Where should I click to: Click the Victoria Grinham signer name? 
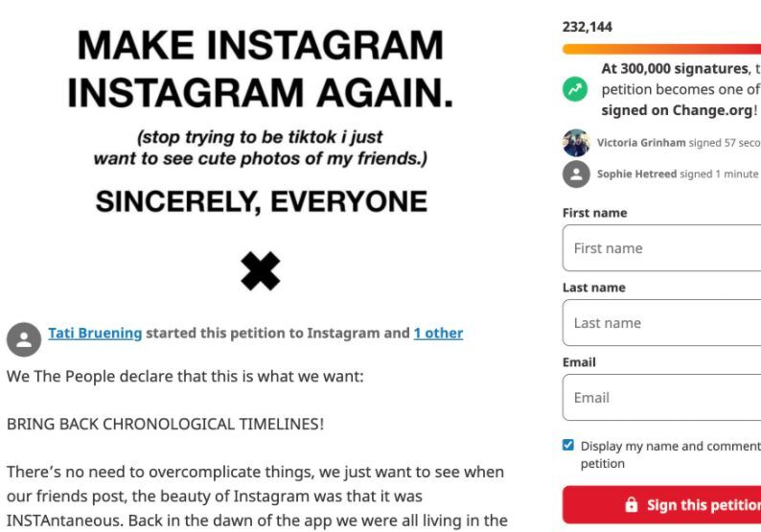click(x=641, y=143)
